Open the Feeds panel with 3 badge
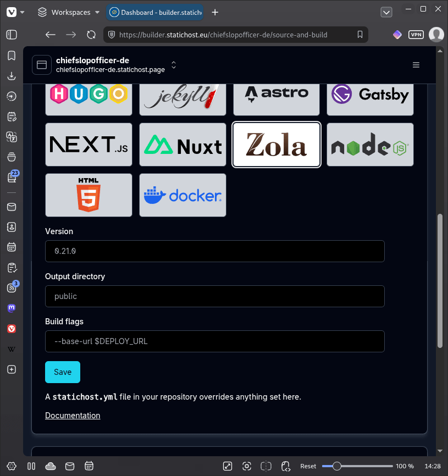This screenshot has height=476, width=448. 12,287
